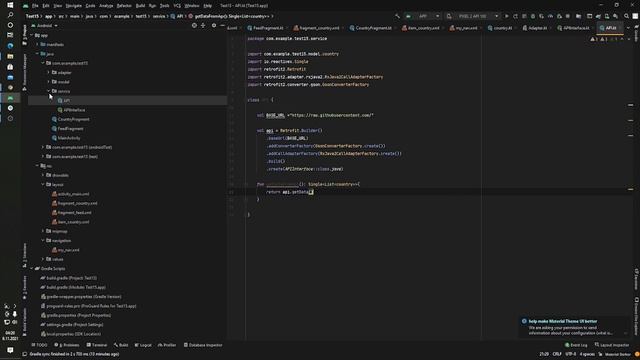Open the Event Log button

[576, 345]
